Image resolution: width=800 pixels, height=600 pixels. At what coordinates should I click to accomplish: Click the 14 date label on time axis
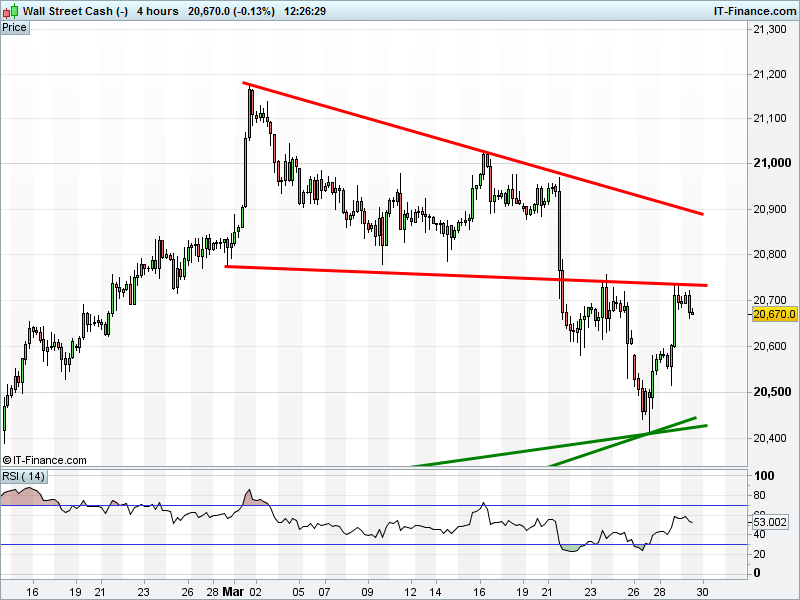pyautogui.click(x=435, y=592)
